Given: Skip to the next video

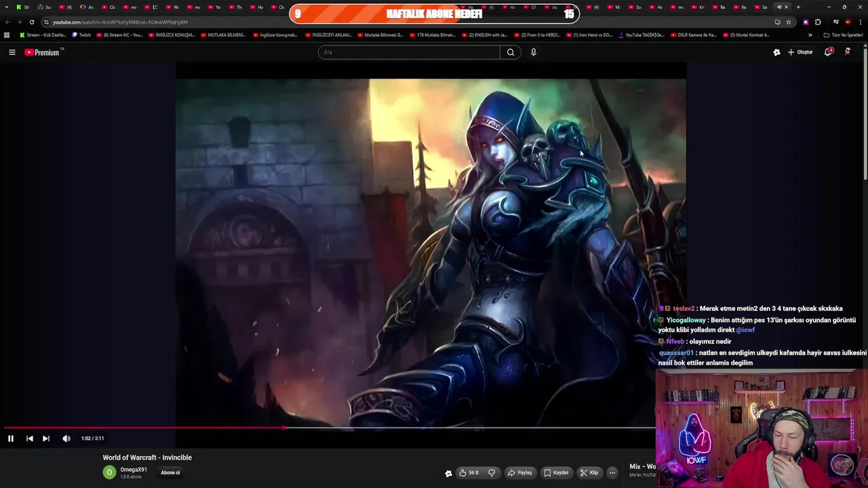Looking at the screenshot, I should click(x=46, y=439).
